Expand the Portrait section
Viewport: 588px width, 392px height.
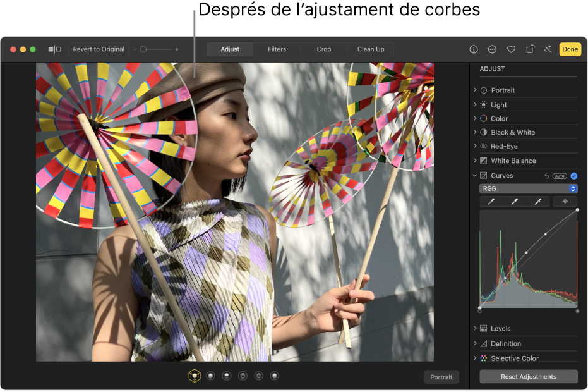475,90
